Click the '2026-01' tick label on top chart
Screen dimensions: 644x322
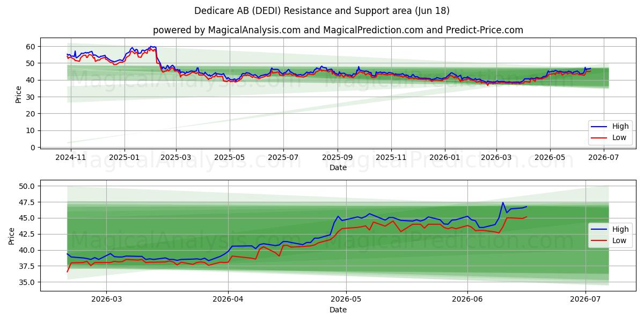click(445, 158)
